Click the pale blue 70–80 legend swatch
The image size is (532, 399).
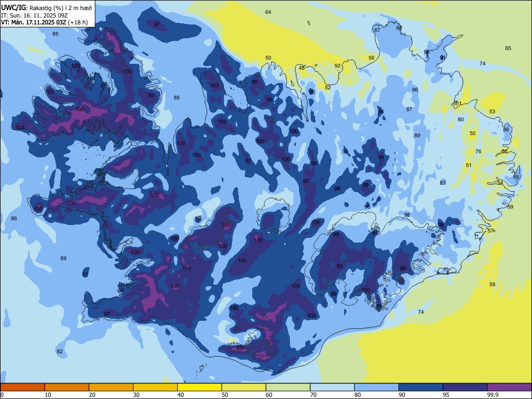332,387
